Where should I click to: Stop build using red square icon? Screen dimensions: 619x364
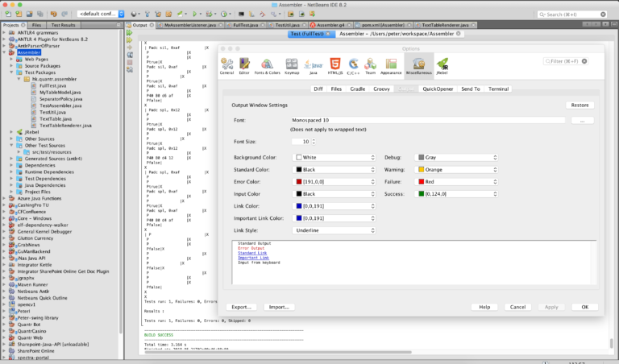pos(130,62)
